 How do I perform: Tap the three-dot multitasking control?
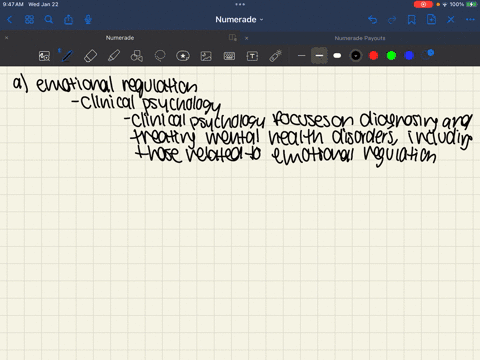click(x=240, y=4)
